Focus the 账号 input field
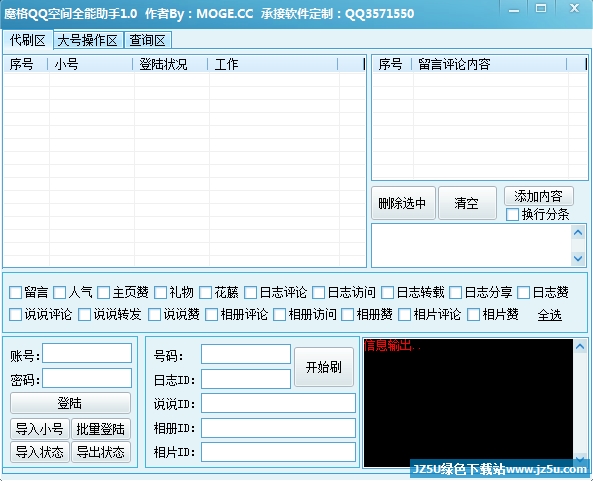 [87, 353]
